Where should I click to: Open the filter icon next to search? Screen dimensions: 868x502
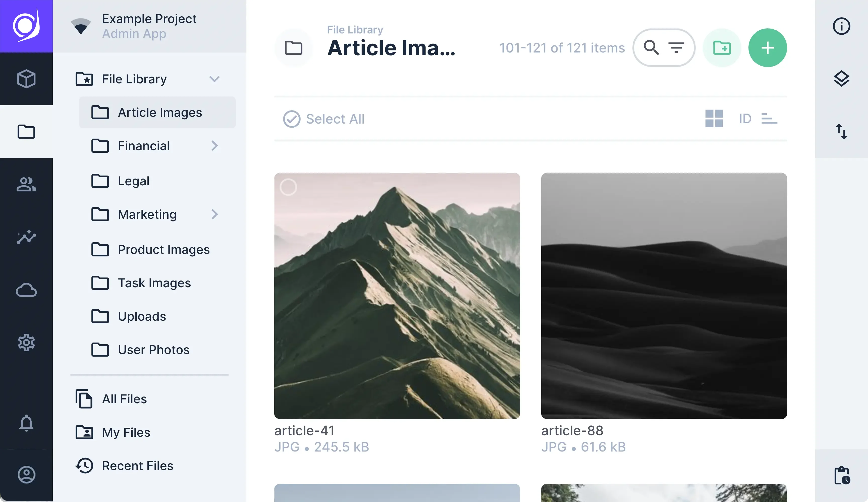(676, 47)
